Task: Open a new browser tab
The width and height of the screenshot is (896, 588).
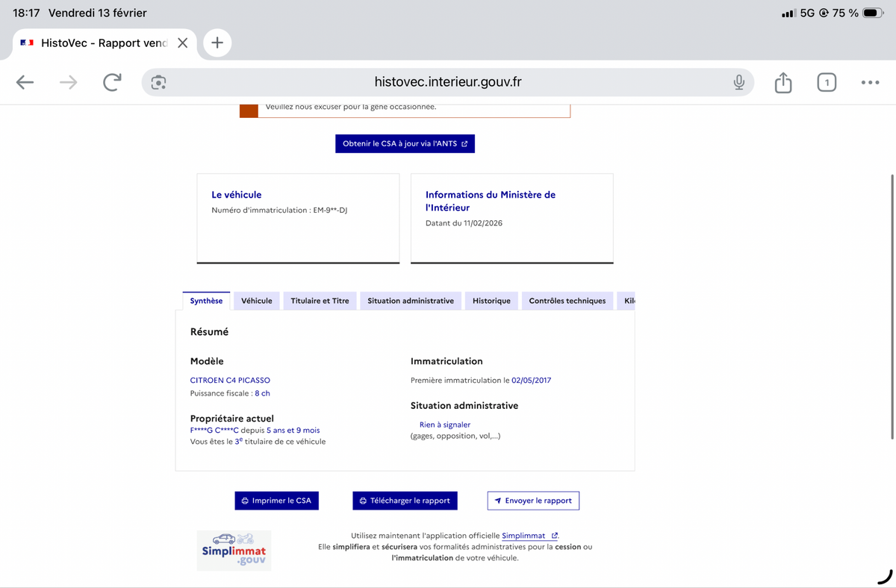Action: pyautogui.click(x=217, y=43)
